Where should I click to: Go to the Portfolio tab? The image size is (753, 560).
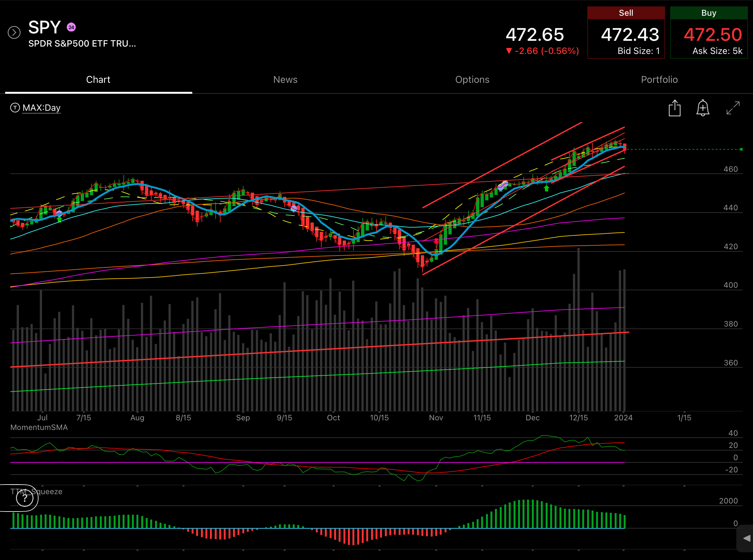659,80
